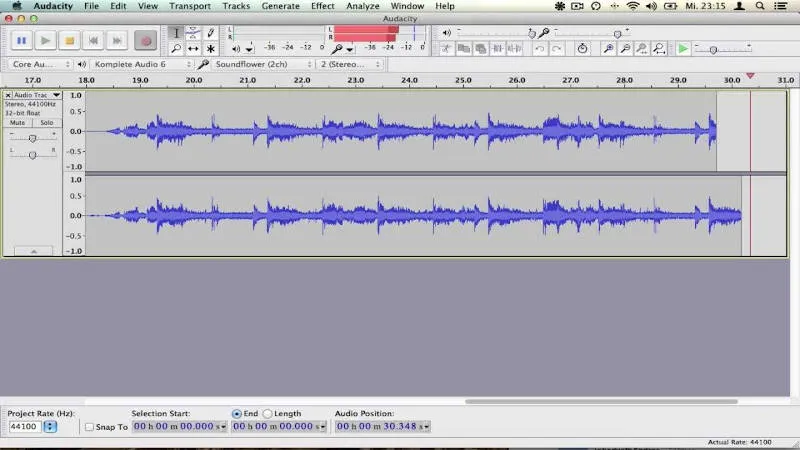800x450 pixels.
Task: Open the Sync-Lock clock tool
Action: click(x=582, y=48)
